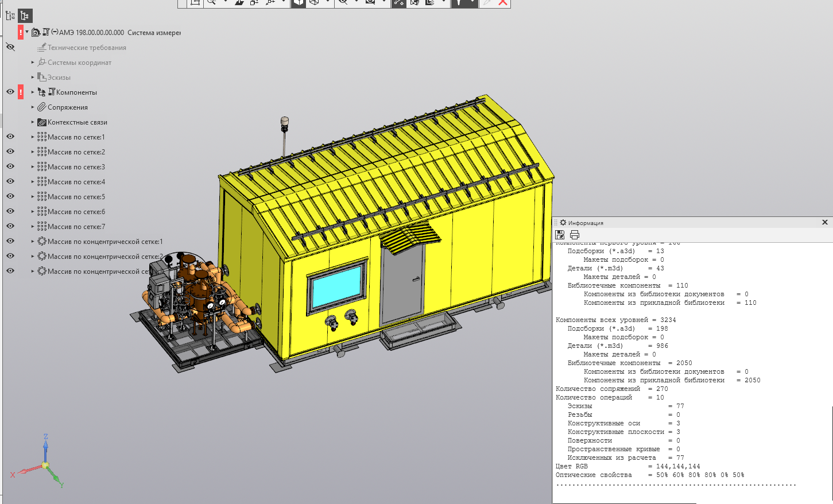The width and height of the screenshot is (833, 504).
Task: Click the save icon in Информация panel
Action: (560, 235)
